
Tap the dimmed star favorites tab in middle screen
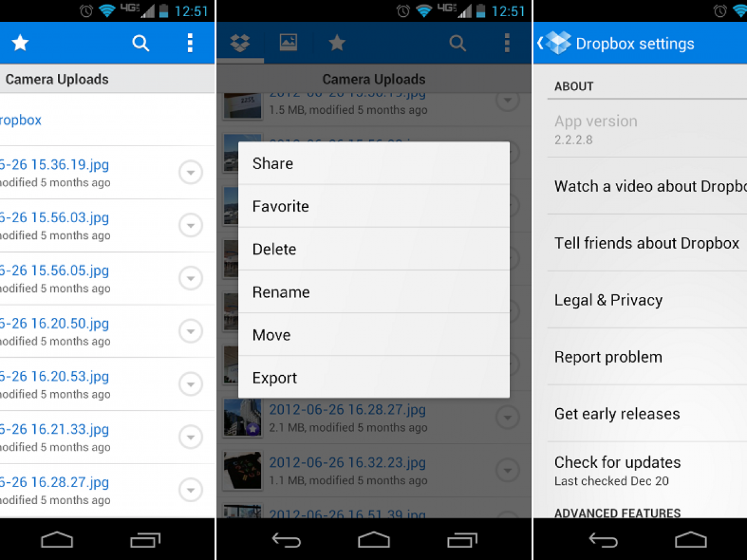click(x=337, y=43)
